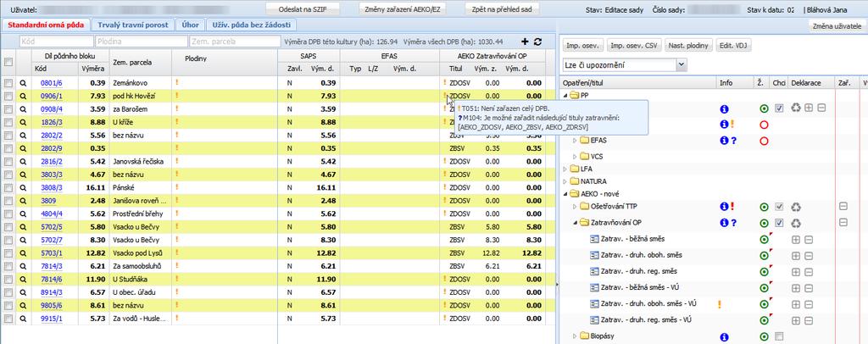Click minus icon in Zař. column for Zatravňování OP
The image size is (868, 344).
843,222
